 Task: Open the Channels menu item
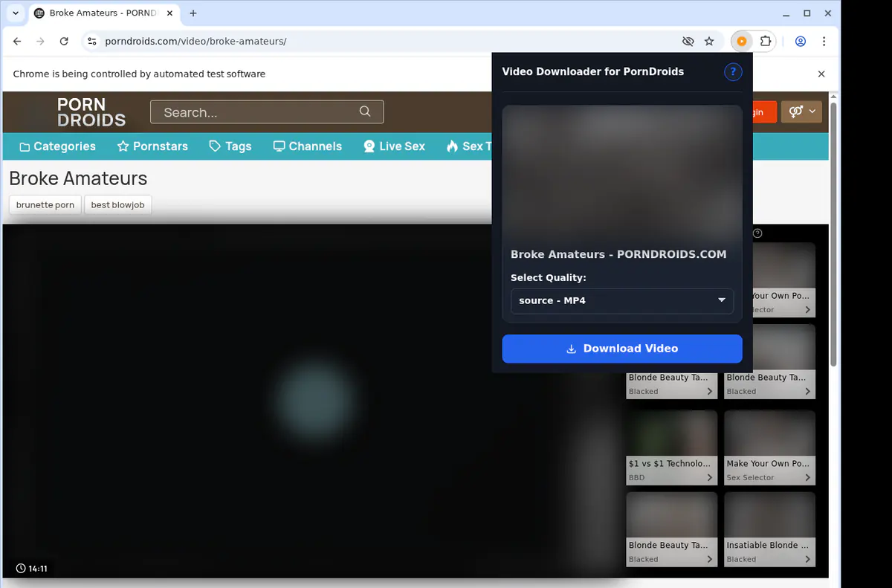pyautogui.click(x=307, y=146)
